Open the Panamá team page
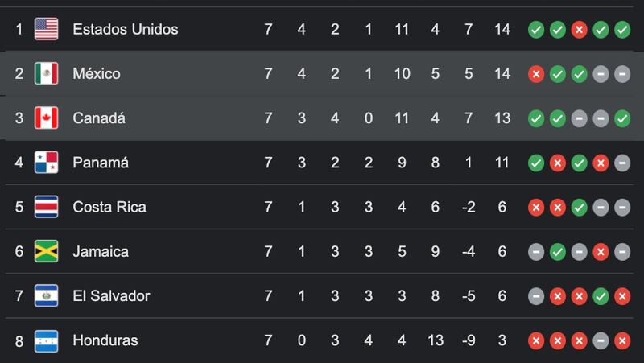The image size is (644, 363). coord(101,163)
